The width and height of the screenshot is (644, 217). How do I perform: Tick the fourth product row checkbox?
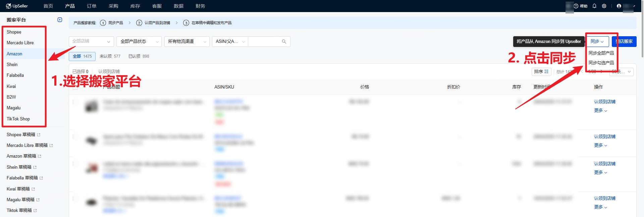(75, 199)
